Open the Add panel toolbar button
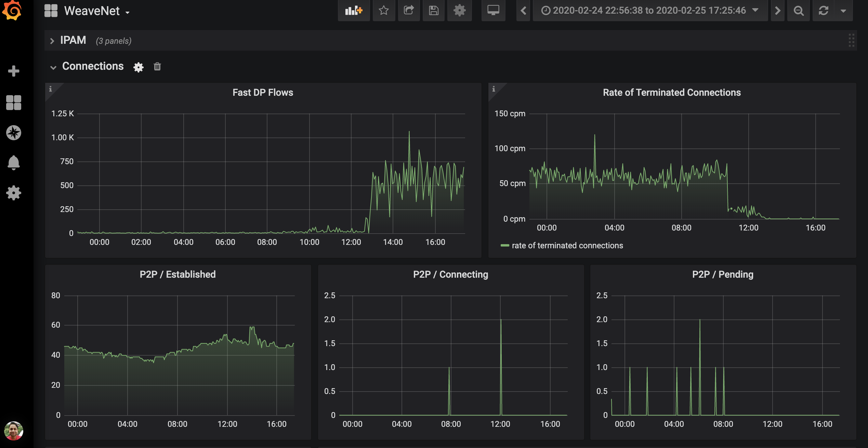The image size is (868, 448). [353, 11]
